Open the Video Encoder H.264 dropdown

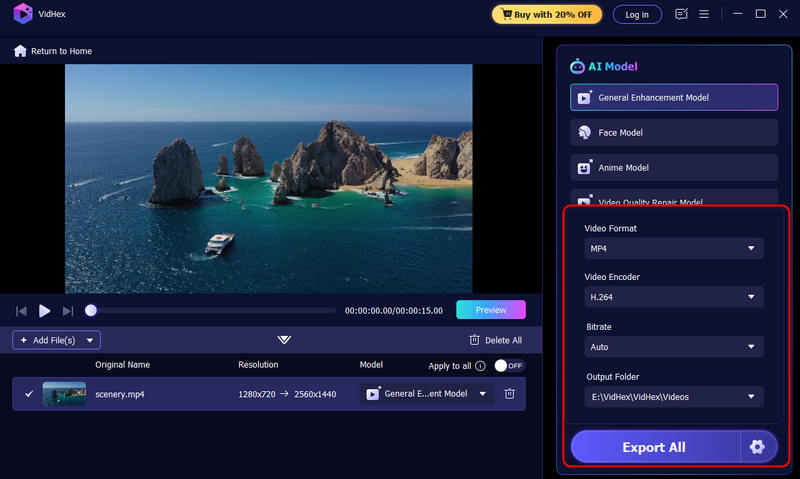[x=673, y=297]
